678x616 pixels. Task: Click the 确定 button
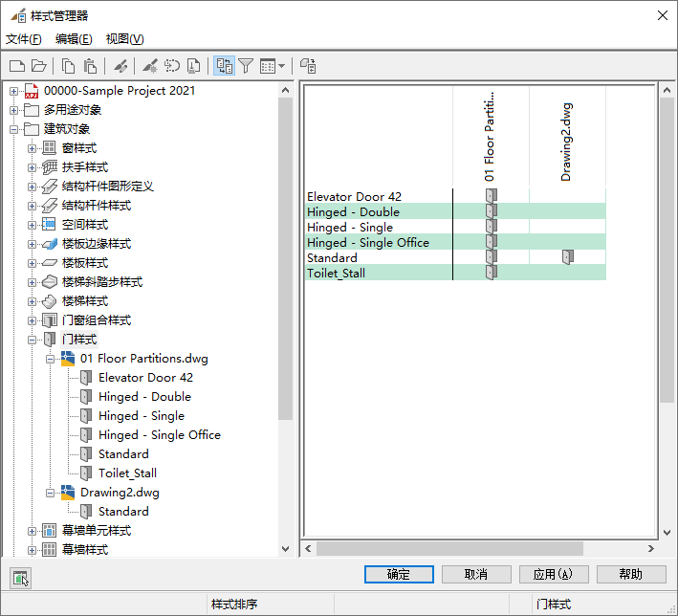tap(399, 575)
